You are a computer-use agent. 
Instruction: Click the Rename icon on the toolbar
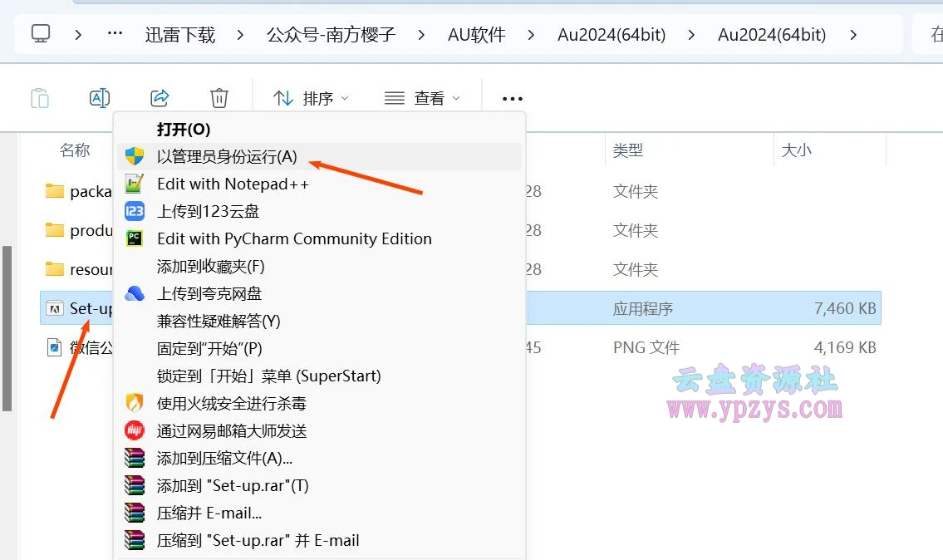tap(100, 97)
